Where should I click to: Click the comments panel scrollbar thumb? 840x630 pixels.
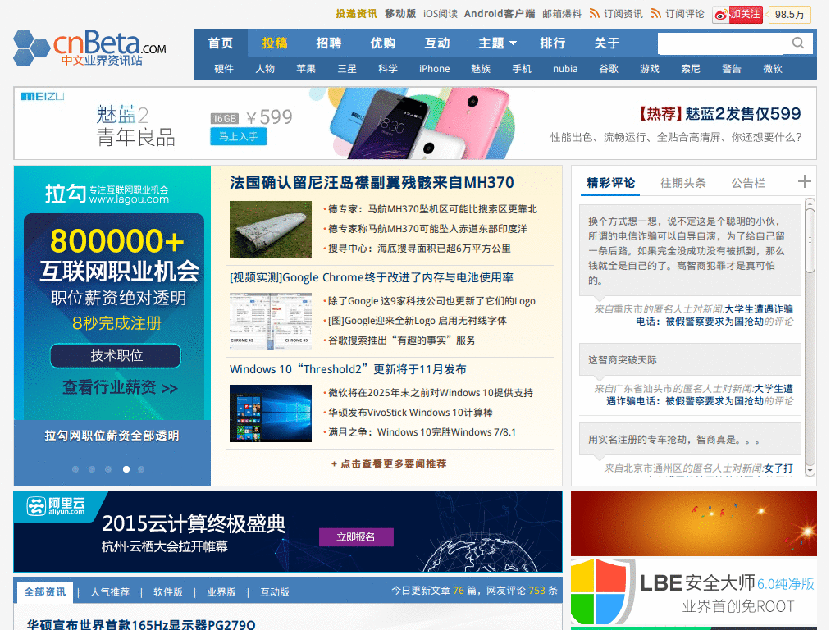[x=810, y=240]
